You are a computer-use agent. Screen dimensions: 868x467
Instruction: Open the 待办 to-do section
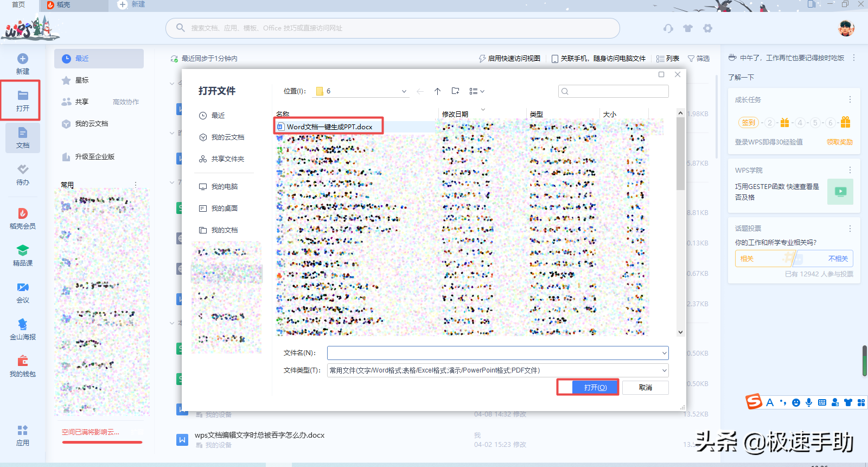[23, 175]
